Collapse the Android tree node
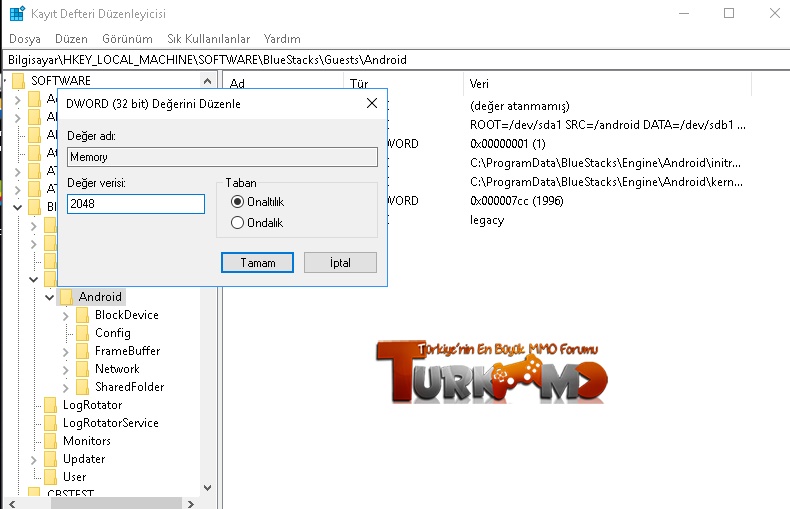Screen dimensions: 790x509 click(x=50, y=297)
